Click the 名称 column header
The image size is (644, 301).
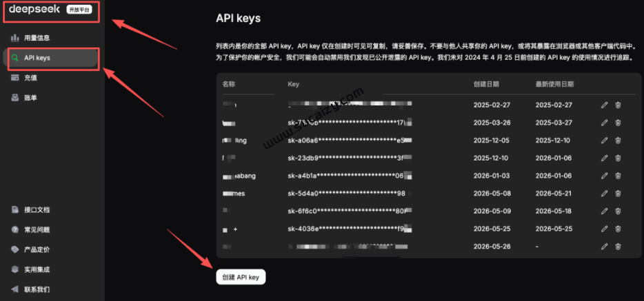[x=229, y=84]
